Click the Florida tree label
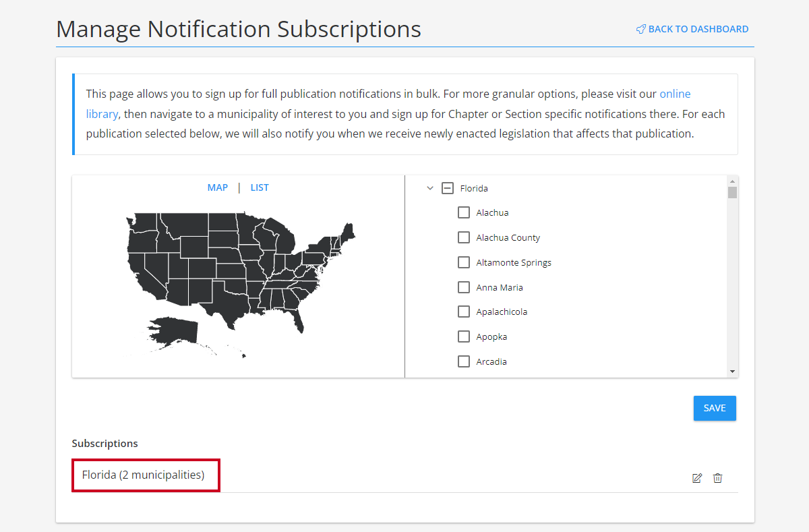The width and height of the screenshot is (809, 532). click(x=474, y=188)
